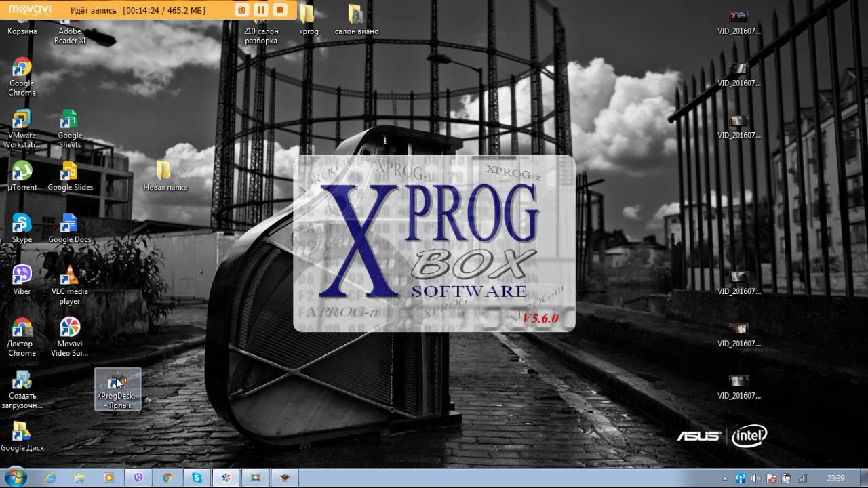Image resolution: width=868 pixels, height=488 pixels.
Task: Switch to Movavi pinwheel taskbar button
Action: pos(226,478)
